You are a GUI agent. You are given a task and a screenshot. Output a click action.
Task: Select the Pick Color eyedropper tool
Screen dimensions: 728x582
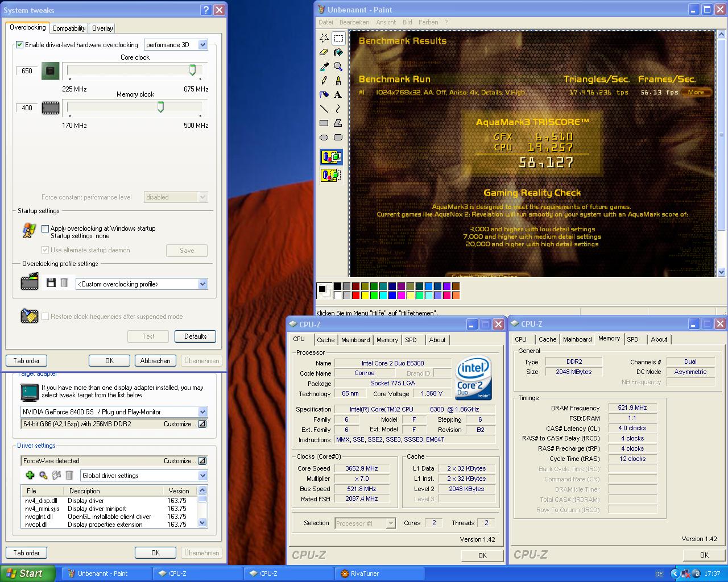[324, 67]
